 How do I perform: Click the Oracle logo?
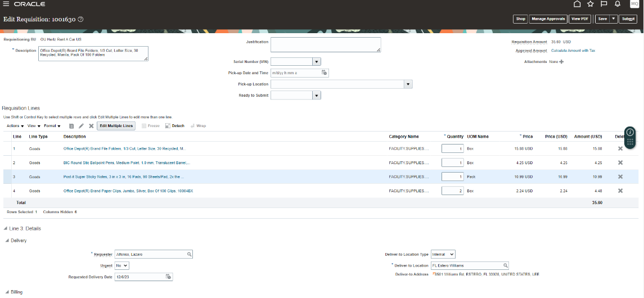click(30, 4)
